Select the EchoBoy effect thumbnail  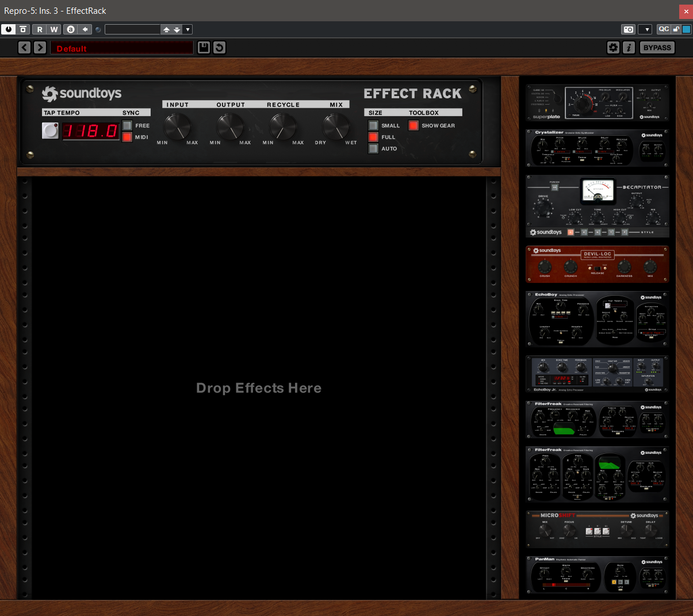(598, 319)
